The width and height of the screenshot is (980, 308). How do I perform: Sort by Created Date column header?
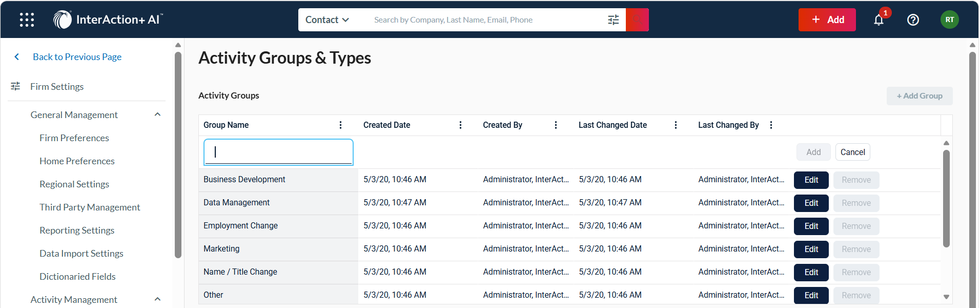(387, 125)
